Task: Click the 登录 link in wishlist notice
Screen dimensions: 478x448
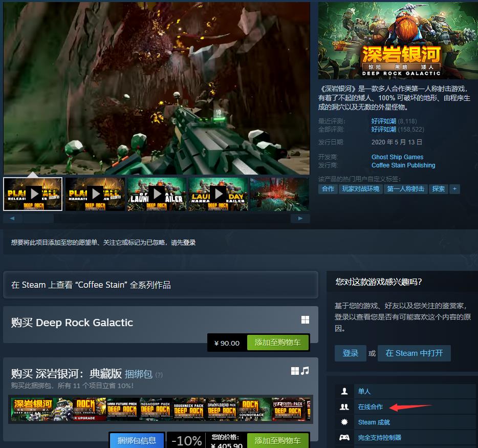Action: [189, 243]
